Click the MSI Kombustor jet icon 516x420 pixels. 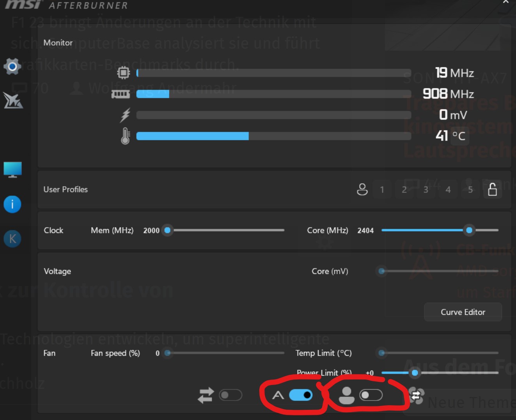(13, 101)
